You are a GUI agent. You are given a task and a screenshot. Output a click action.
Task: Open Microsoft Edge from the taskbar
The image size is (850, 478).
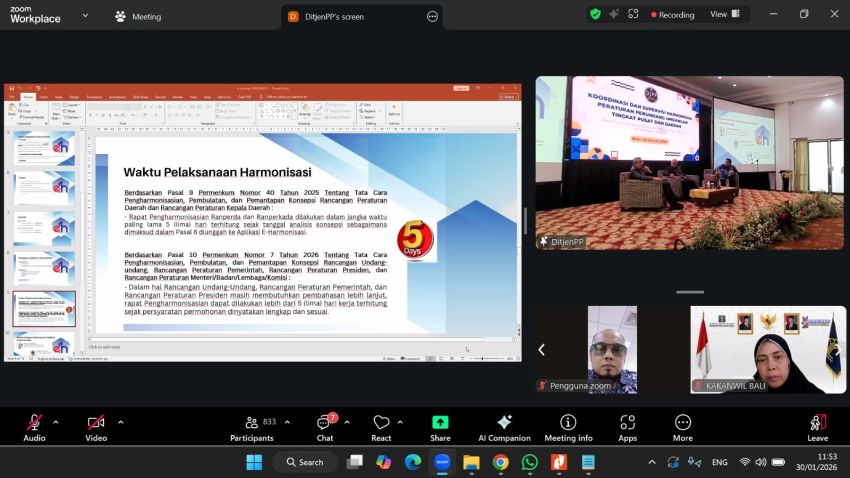[x=413, y=462]
